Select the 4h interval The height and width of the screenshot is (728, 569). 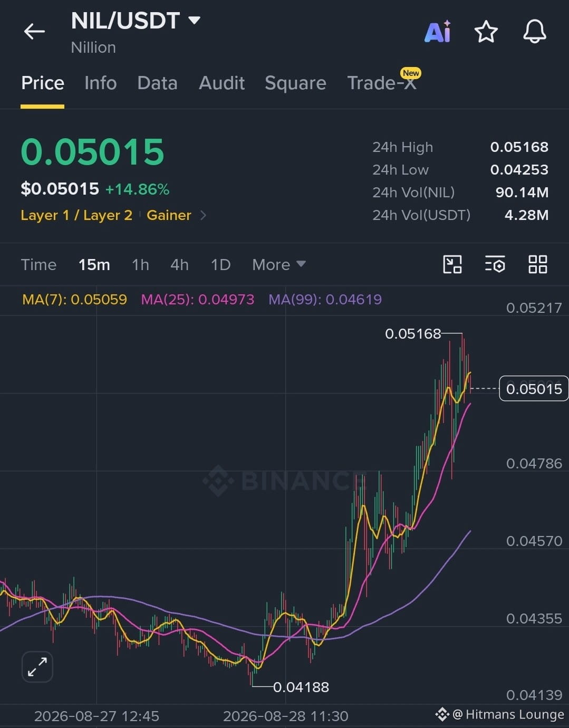tap(179, 264)
